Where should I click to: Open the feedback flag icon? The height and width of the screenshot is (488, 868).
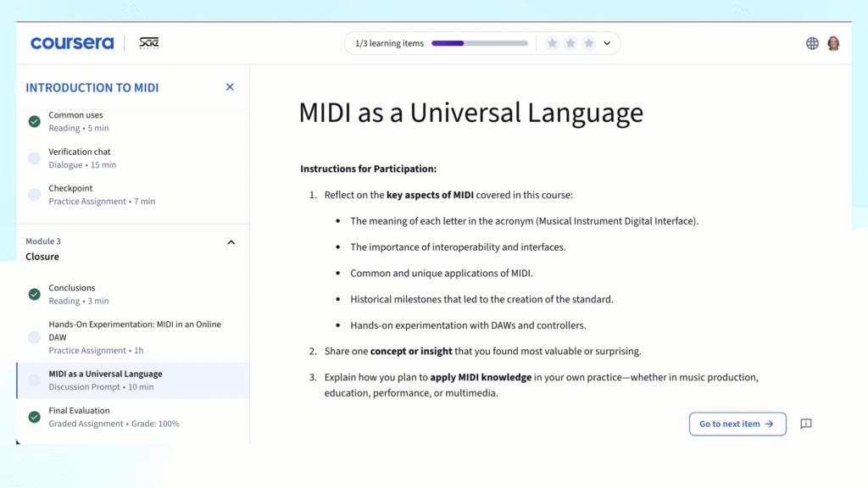pos(806,424)
